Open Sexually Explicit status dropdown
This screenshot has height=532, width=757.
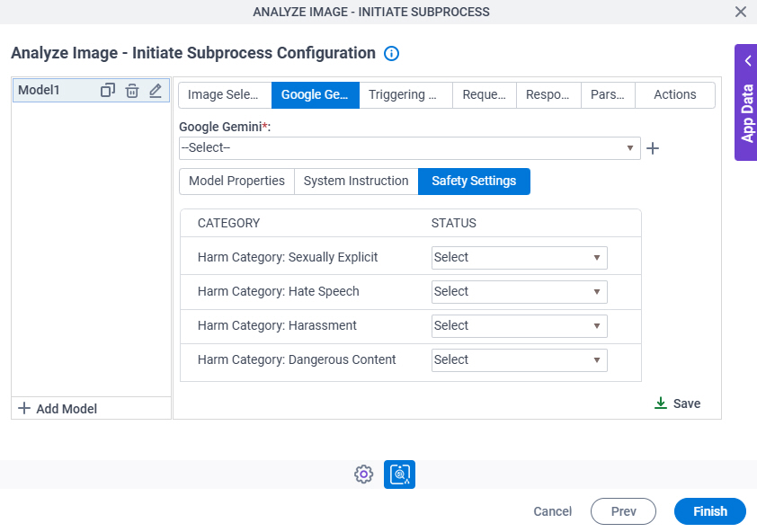[519, 257]
